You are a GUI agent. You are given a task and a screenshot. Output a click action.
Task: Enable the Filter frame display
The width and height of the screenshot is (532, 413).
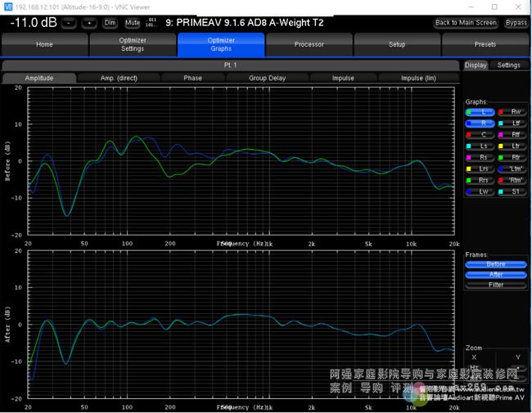[x=496, y=285]
